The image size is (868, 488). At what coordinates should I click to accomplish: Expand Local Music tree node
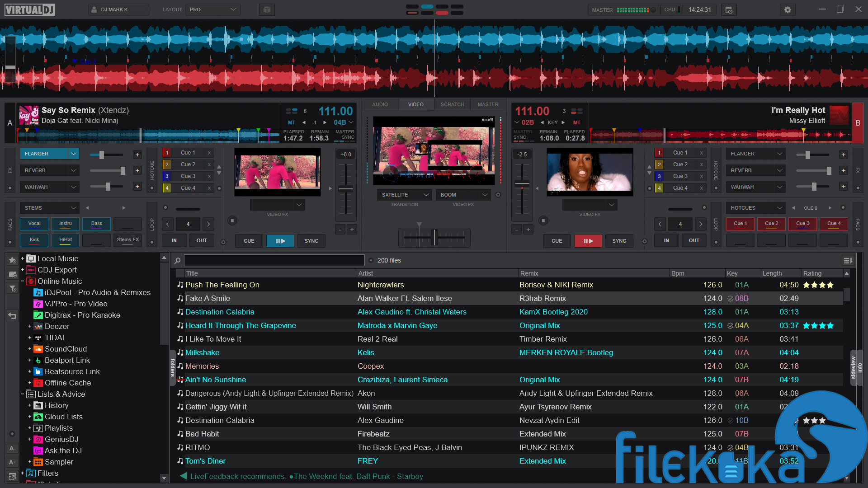(x=23, y=258)
